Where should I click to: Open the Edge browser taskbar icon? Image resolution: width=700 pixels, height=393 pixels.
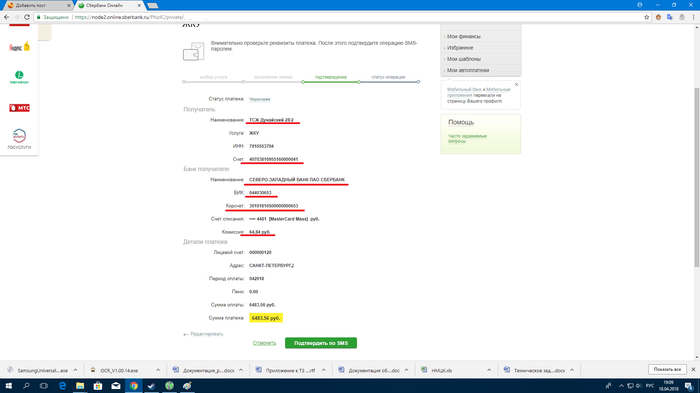click(62, 385)
